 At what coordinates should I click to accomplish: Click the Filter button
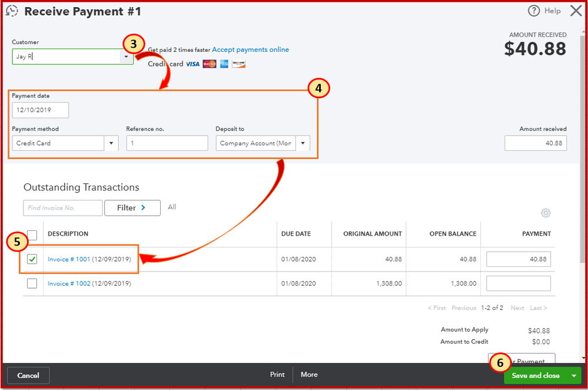[132, 208]
